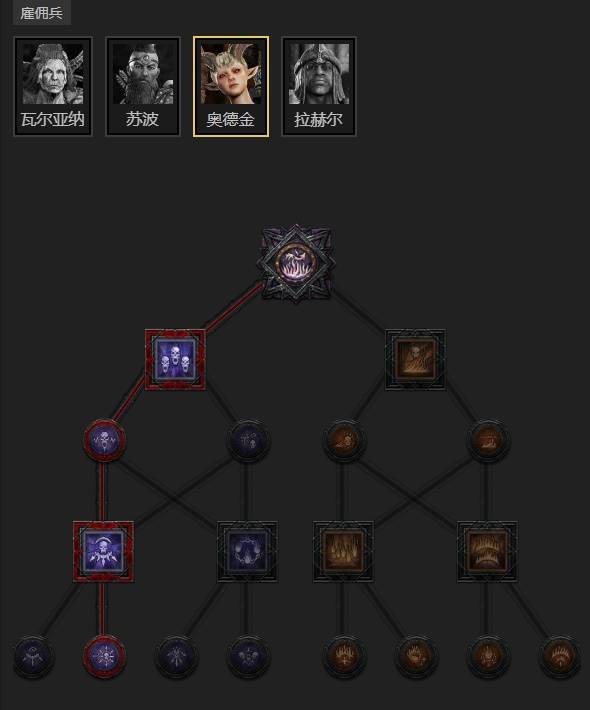Select the red-bordered three skulls skill node
The height and width of the screenshot is (710, 590).
click(x=175, y=360)
